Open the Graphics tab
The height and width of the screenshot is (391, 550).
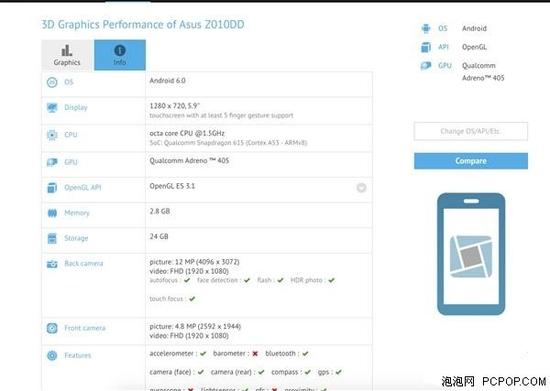coord(67,55)
